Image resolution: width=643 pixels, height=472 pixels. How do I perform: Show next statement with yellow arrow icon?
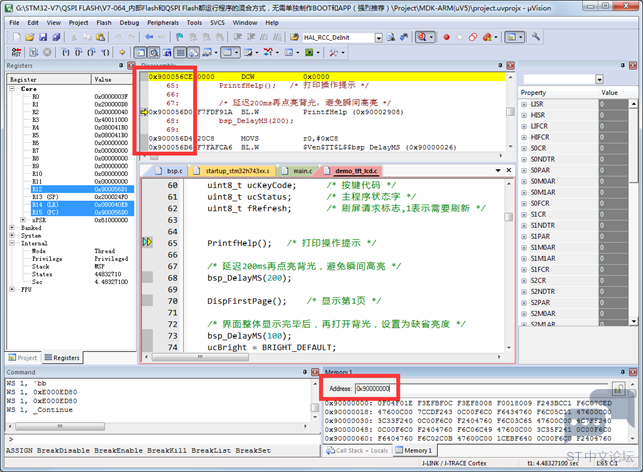coord(122,52)
